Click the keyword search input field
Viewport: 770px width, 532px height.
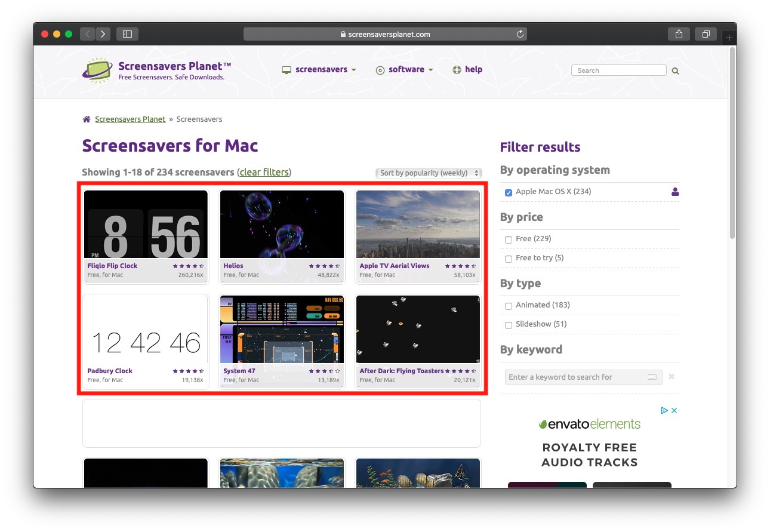point(576,377)
